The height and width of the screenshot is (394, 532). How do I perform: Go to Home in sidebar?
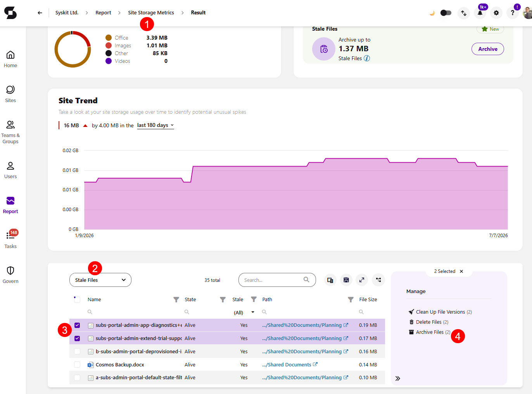tap(10, 59)
